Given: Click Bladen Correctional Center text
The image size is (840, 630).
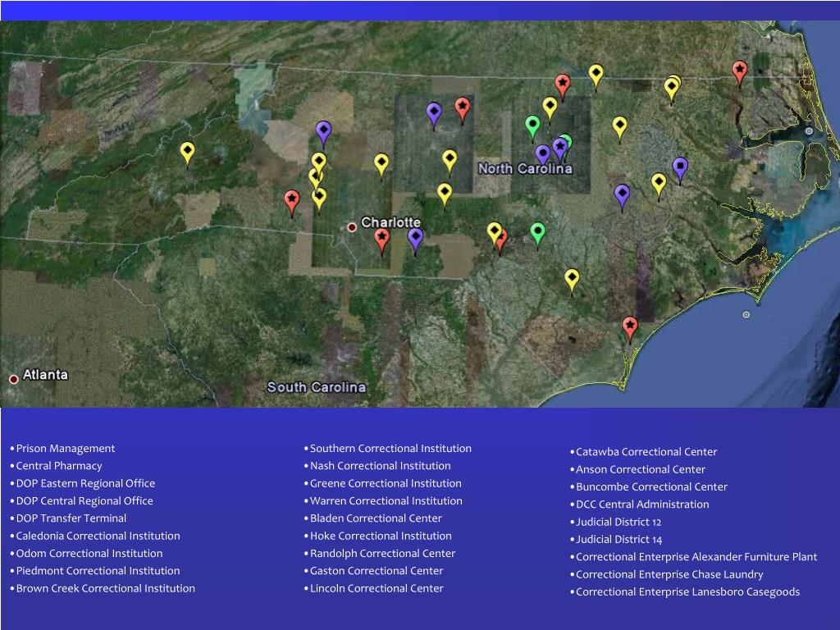Looking at the screenshot, I should point(376,518).
